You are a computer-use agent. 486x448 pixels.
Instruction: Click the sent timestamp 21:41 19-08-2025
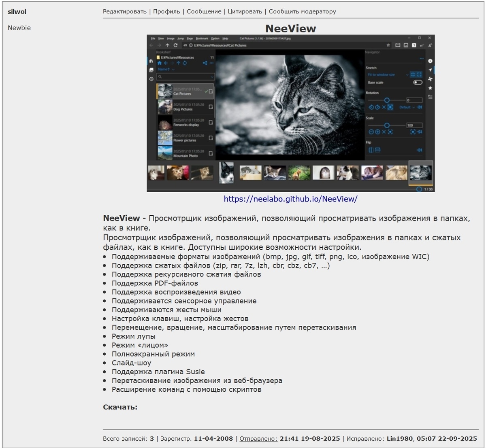pos(310,438)
